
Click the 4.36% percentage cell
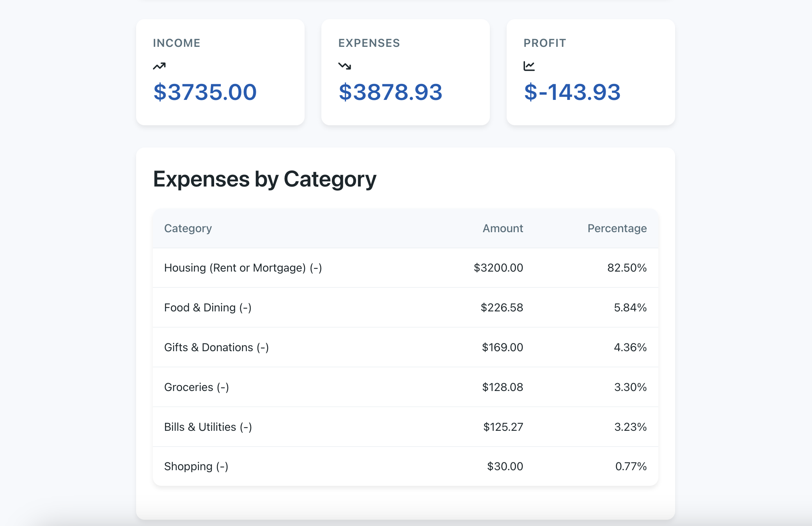click(x=630, y=347)
